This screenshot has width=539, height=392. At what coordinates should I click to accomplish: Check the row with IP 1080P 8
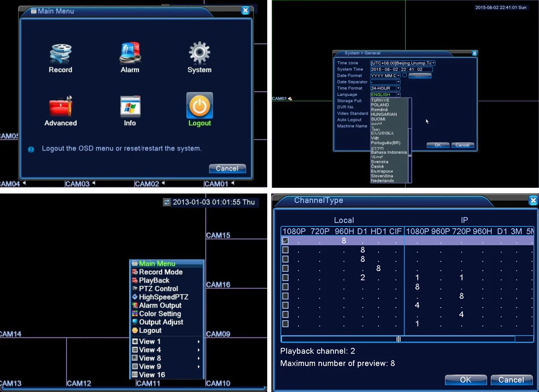coord(285,287)
